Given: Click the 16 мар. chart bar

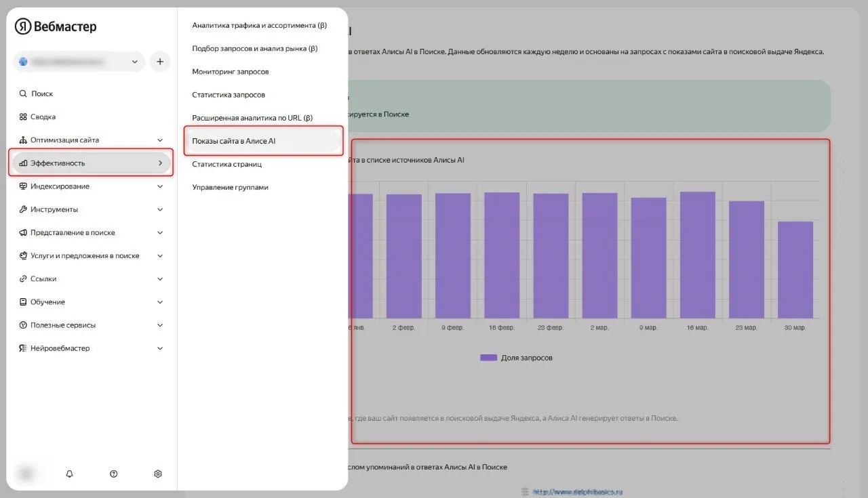Looking at the screenshot, I should (698, 255).
